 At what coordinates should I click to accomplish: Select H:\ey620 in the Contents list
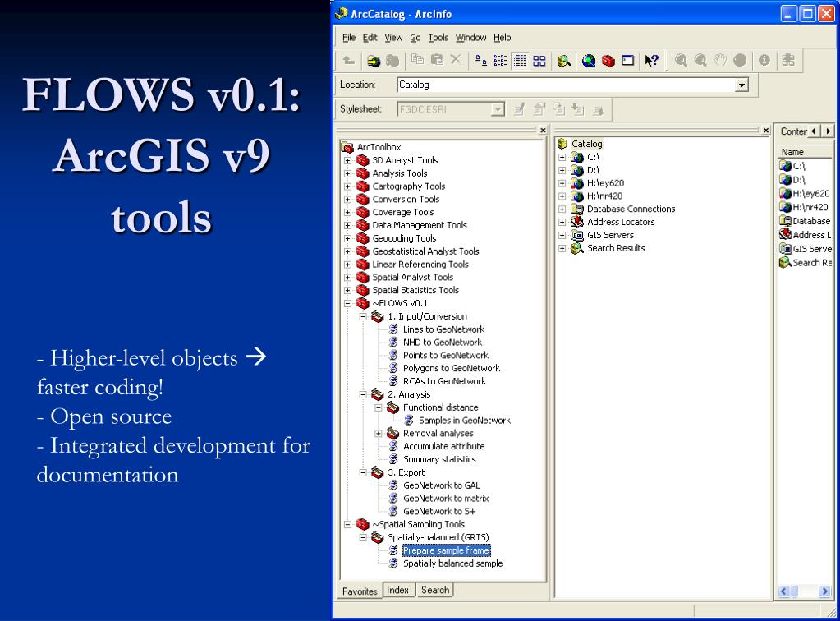point(804,193)
